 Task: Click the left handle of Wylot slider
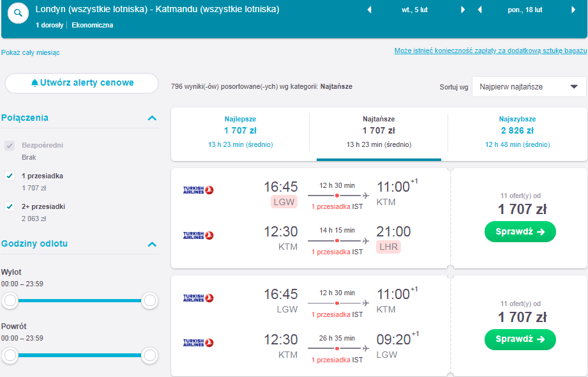pos(10,300)
